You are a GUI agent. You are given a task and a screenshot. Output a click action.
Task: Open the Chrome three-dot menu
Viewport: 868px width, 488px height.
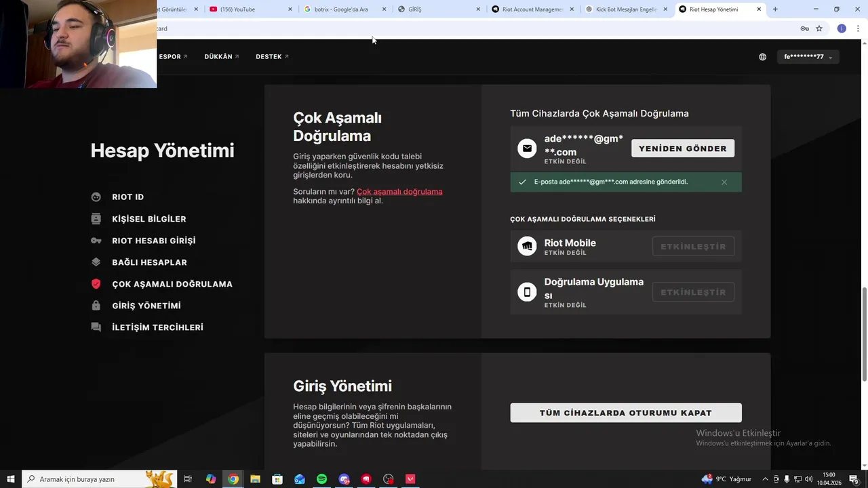click(x=858, y=28)
